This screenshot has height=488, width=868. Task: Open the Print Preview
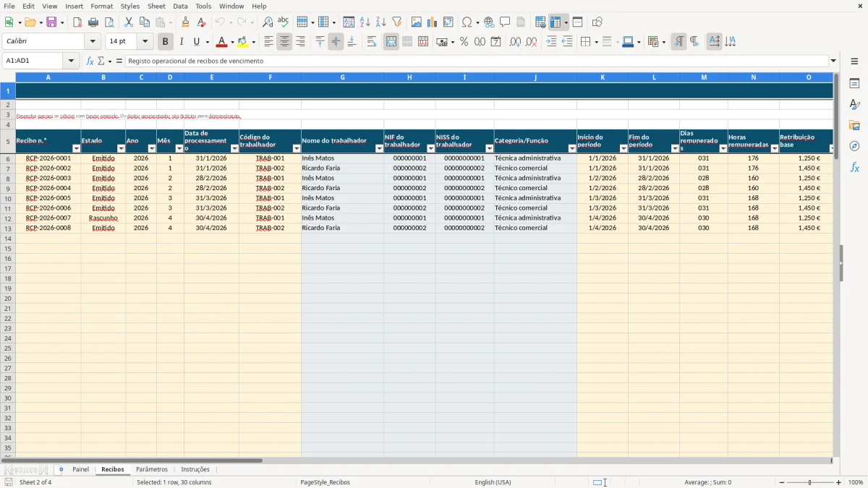109,22
